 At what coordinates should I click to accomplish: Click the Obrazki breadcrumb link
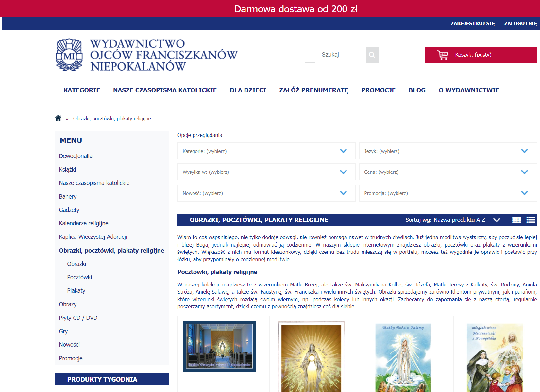(112, 119)
